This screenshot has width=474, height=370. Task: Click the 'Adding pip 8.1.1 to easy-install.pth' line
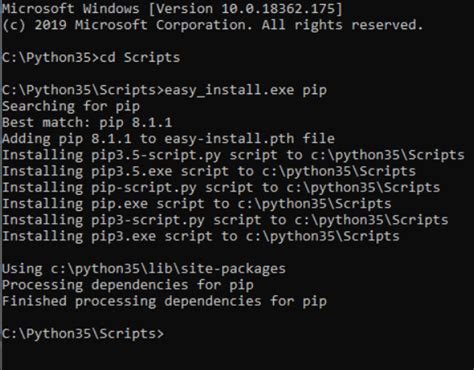click(168, 139)
